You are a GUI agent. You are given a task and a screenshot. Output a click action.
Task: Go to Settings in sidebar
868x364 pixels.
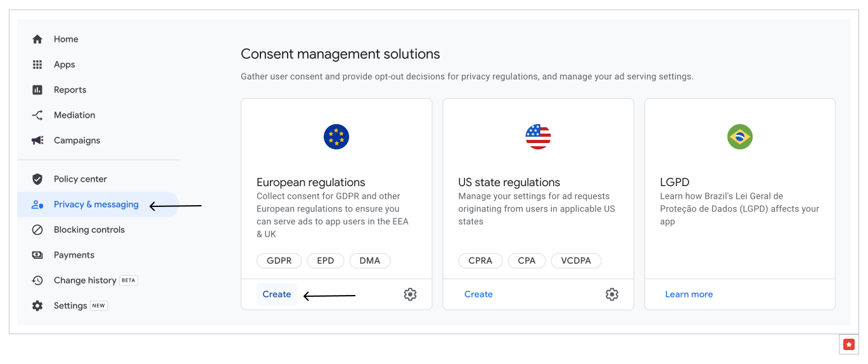(70, 306)
